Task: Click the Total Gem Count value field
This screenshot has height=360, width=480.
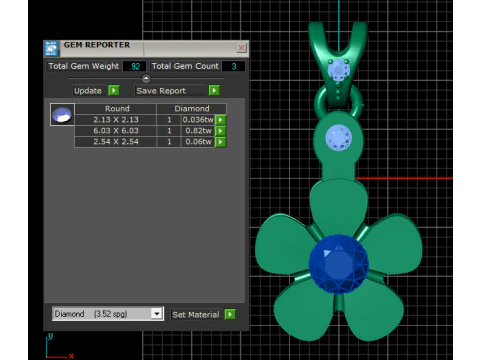Action: coord(234,66)
